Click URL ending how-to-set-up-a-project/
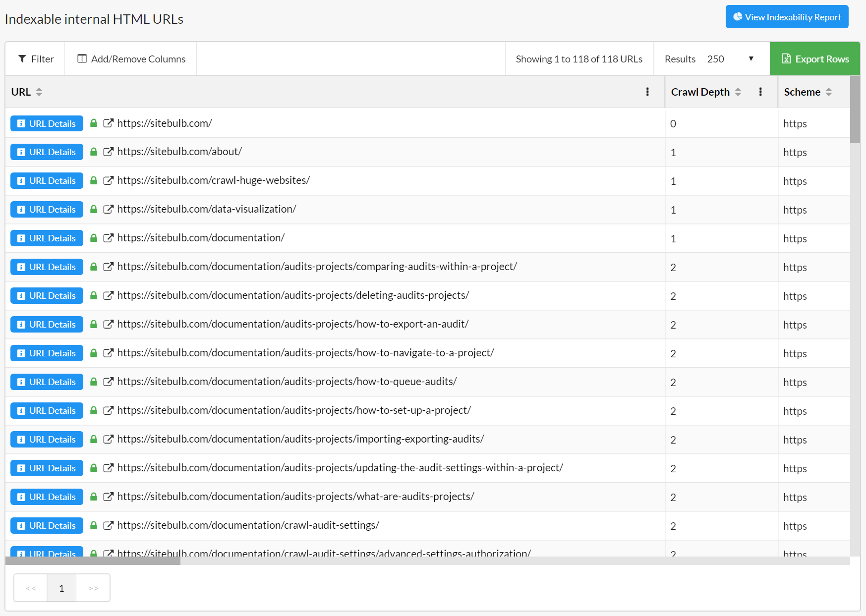This screenshot has height=616, width=866. pos(294,410)
